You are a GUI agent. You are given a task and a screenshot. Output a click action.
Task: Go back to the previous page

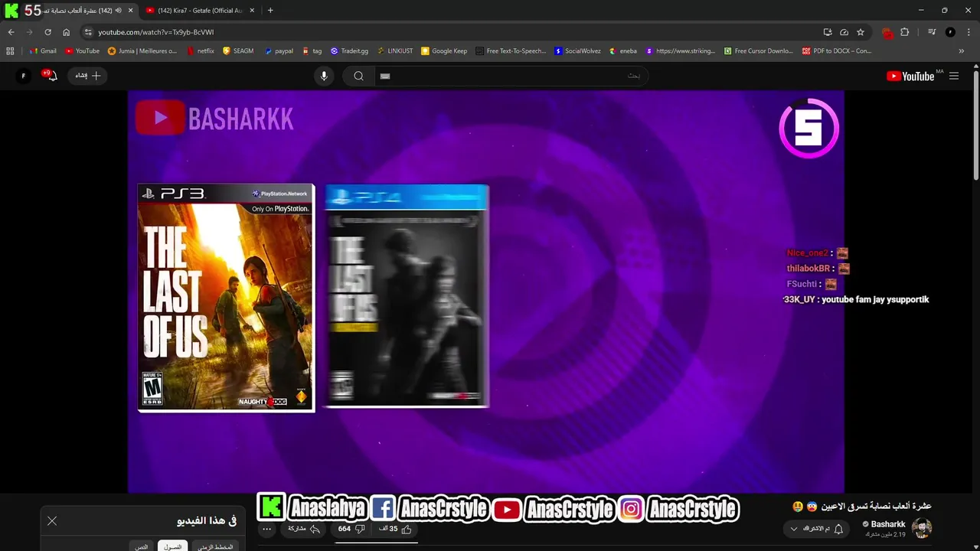(x=11, y=32)
